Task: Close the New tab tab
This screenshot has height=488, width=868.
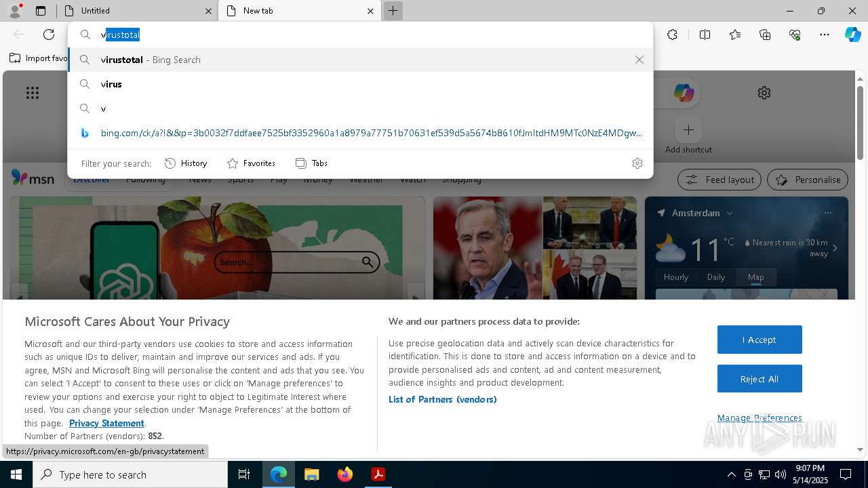Action: coord(370,11)
